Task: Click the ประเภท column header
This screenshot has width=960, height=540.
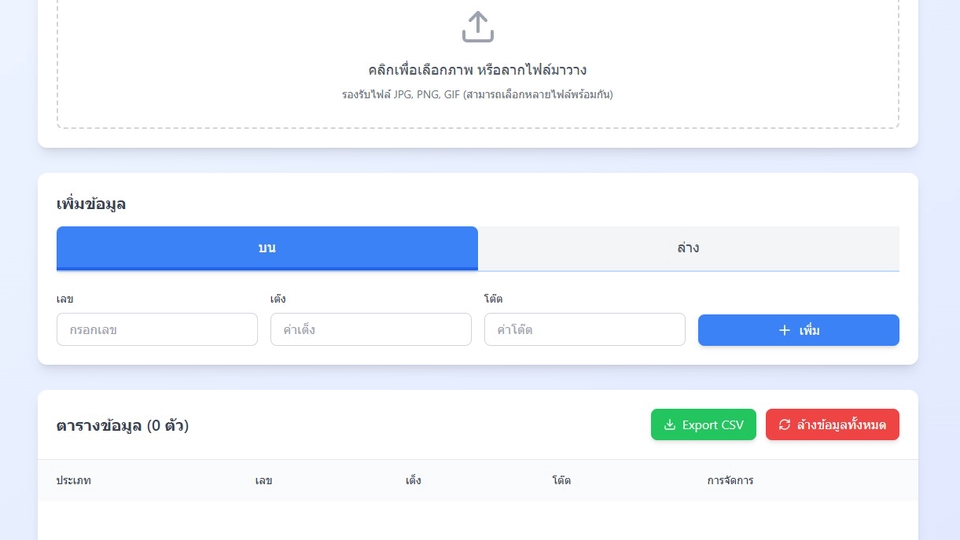Action: pos(74,481)
